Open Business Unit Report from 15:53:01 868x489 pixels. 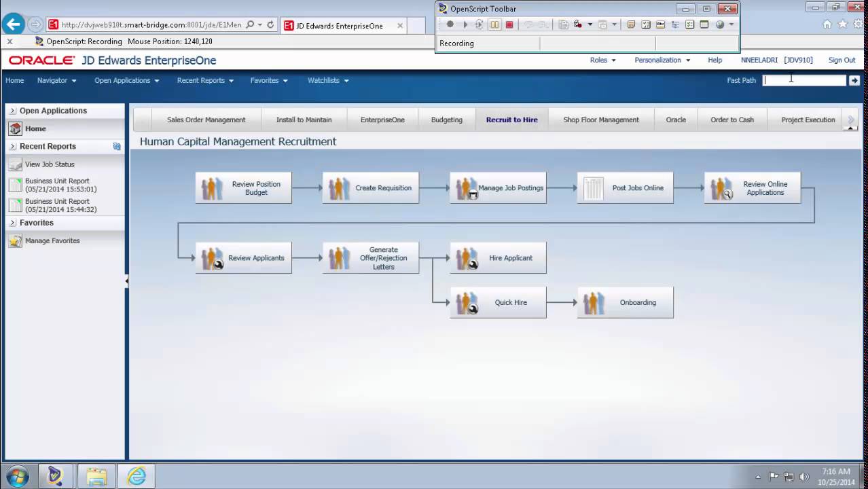coord(60,185)
